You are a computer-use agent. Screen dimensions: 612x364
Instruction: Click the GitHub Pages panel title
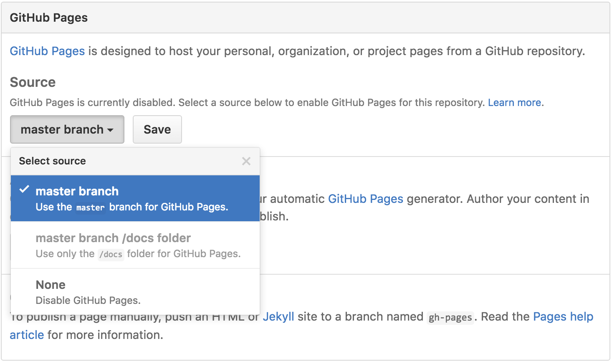(49, 18)
